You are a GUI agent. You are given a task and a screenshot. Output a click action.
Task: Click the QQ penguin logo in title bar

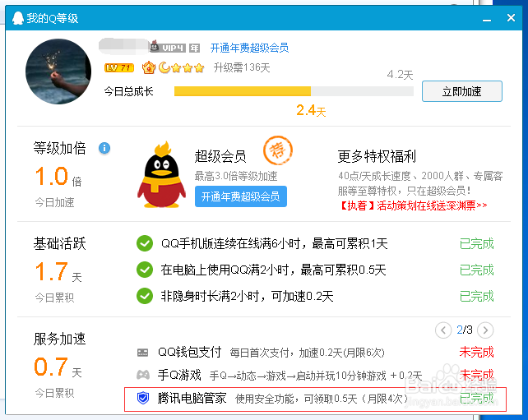pyautogui.click(x=18, y=18)
